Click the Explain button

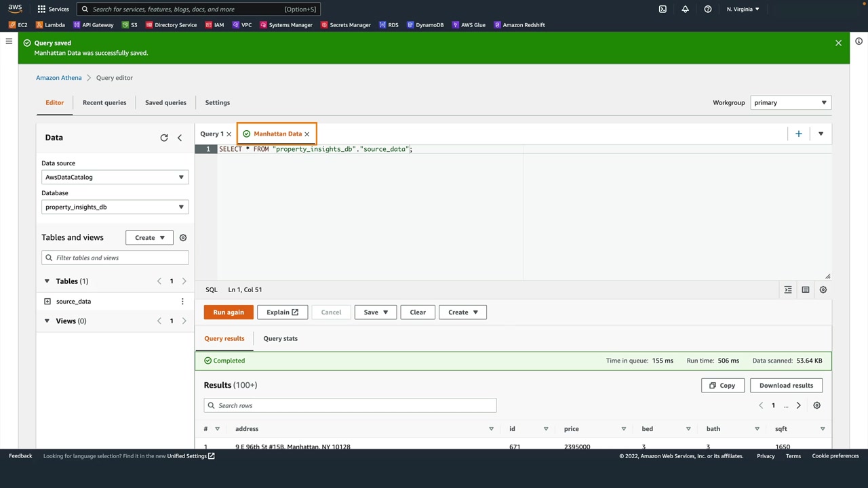click(x=282, y=312)
